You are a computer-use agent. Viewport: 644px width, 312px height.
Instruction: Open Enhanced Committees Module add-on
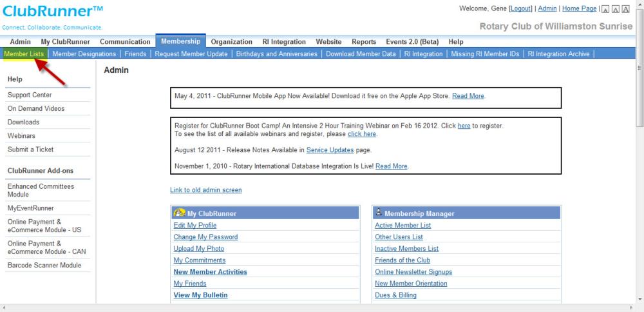tap(41, 190)
